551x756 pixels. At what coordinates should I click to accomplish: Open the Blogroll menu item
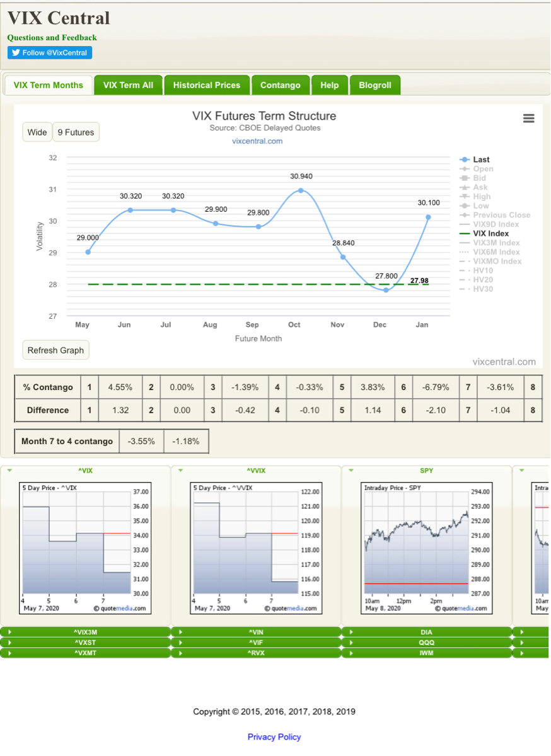[375, 84]
